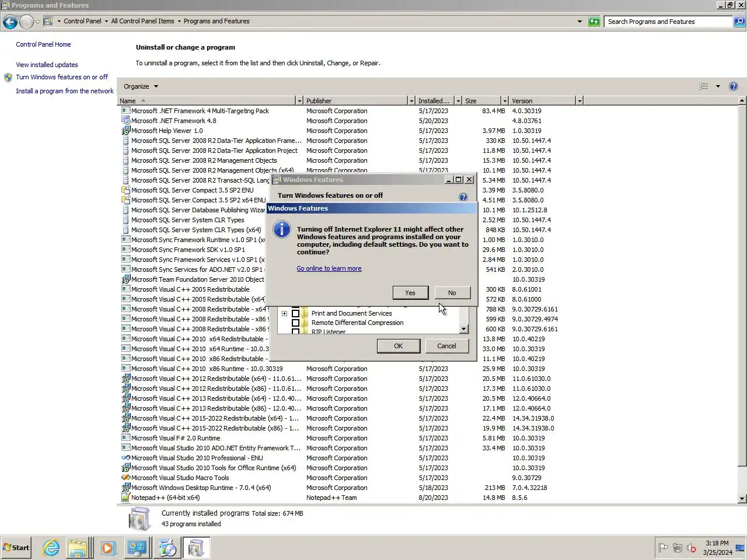This screenshot has height=560, width=747.
Task: Select Microsoft Sync Framework SDK v1.0 SP1 icon
Action: tap(125, 250)
